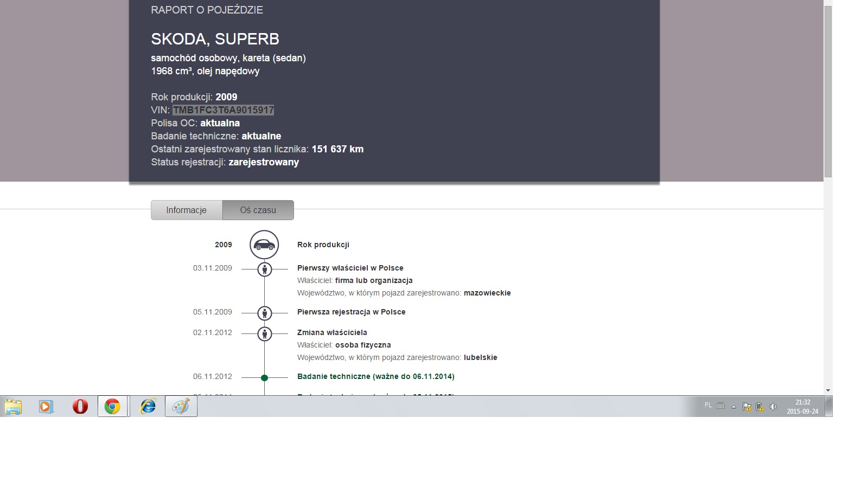Viewport: 868px width, 488px height.
Task: Click the 02.11.2012 owner change marker
Action: tap(264, 333)
